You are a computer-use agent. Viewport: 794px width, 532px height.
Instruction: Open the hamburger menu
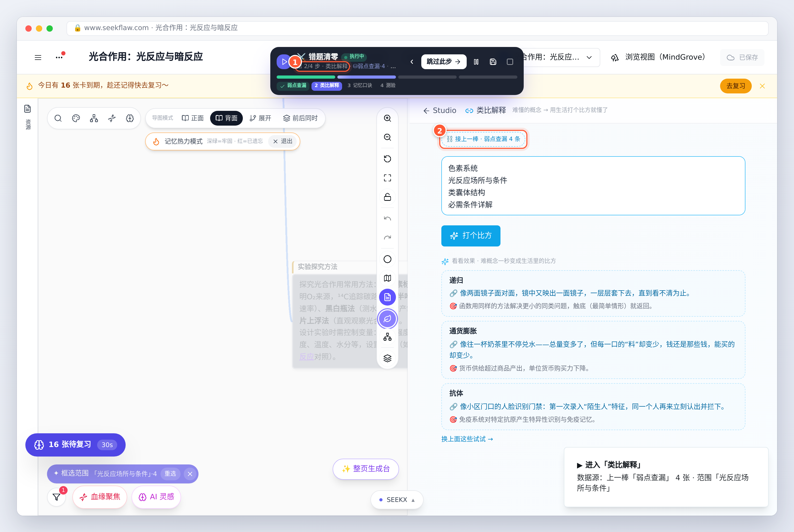click(38, 57)
